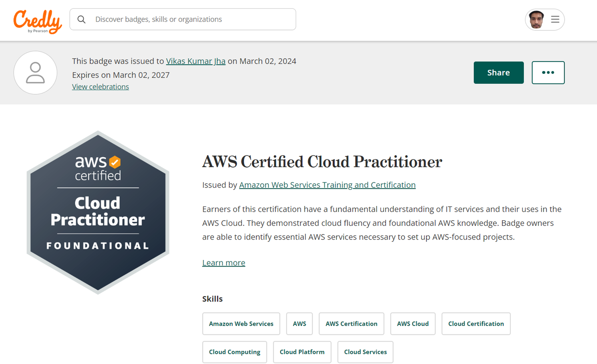Click the View celebrations link
The height and width of the screenshot is (364, 597).
tap(100, 87)
